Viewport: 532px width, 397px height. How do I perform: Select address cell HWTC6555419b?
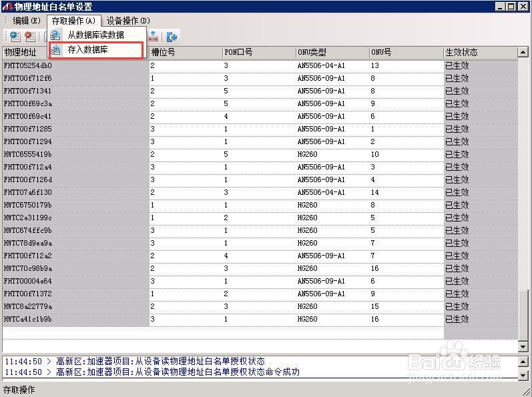76,154
